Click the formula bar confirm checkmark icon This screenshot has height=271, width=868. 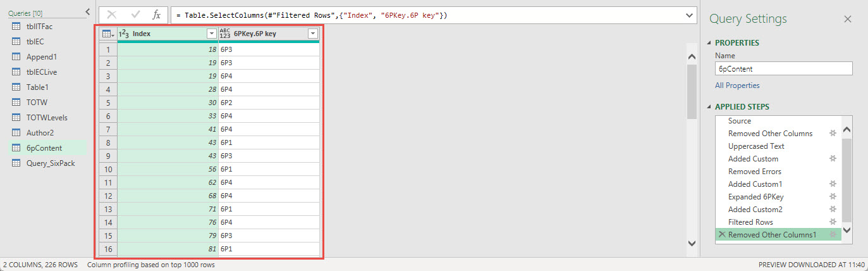tap(135, 15)
